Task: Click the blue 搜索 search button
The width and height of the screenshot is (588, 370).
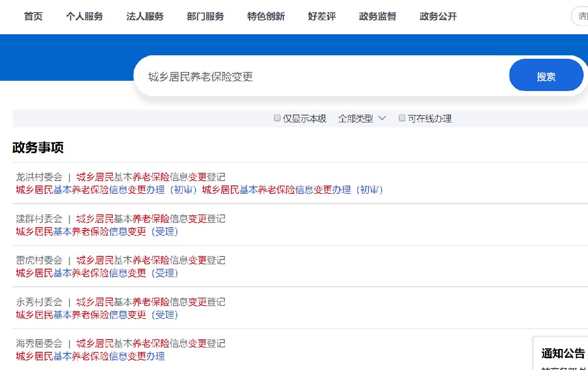Action: click(x=546, y=76)
